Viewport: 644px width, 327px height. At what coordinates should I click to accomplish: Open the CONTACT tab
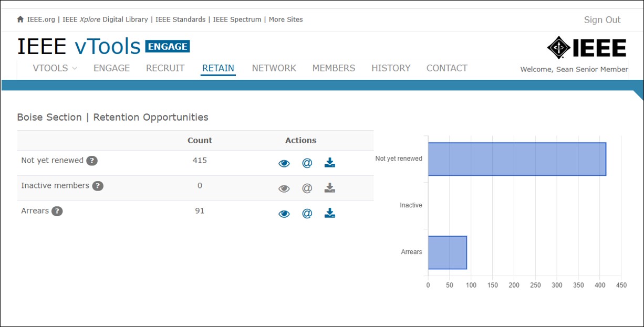447,68
